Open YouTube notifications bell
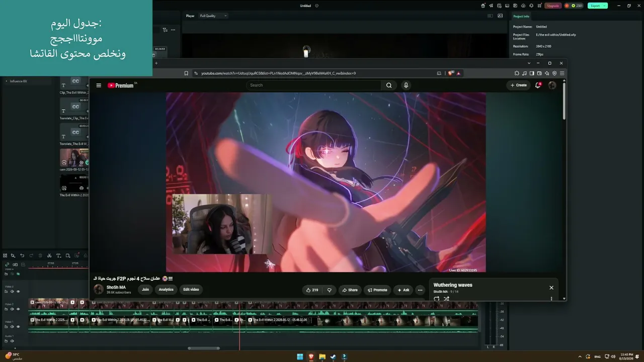The image size is (644, 362). (538, 85)
